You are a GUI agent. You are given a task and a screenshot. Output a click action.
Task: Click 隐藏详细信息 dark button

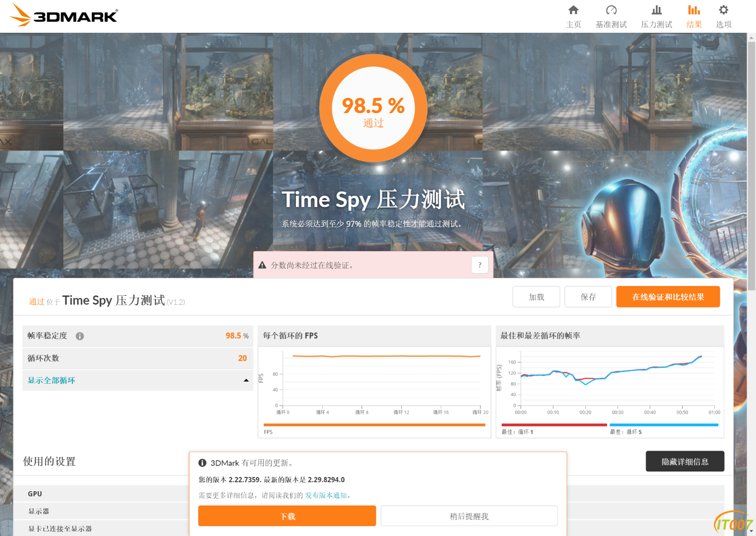(685, 462)
